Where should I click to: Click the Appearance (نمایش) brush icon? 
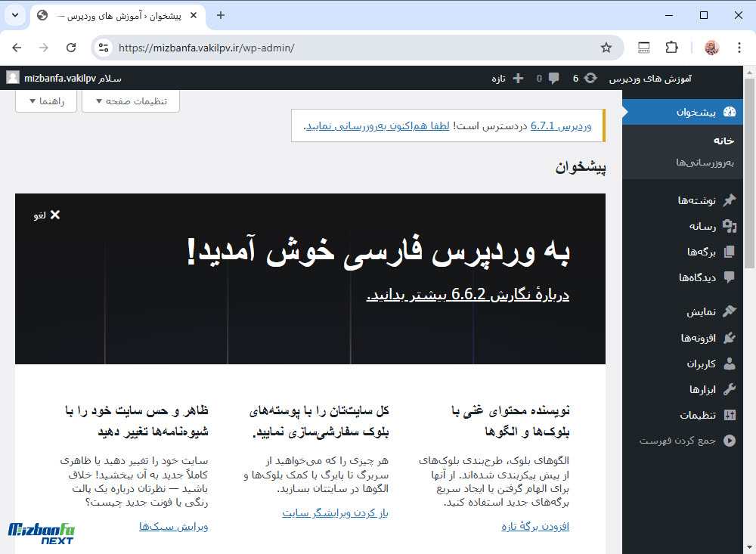(730, 311)
